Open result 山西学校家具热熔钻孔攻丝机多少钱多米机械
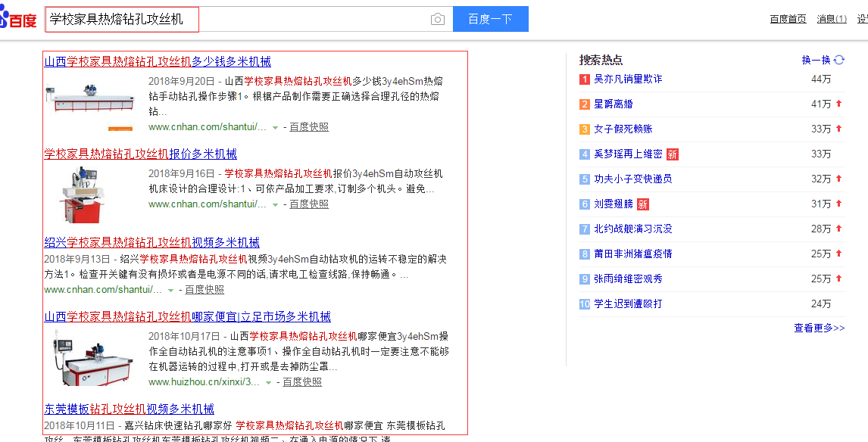Image resolution: width=868 pixels, height=442 pixels. (158, 62)
